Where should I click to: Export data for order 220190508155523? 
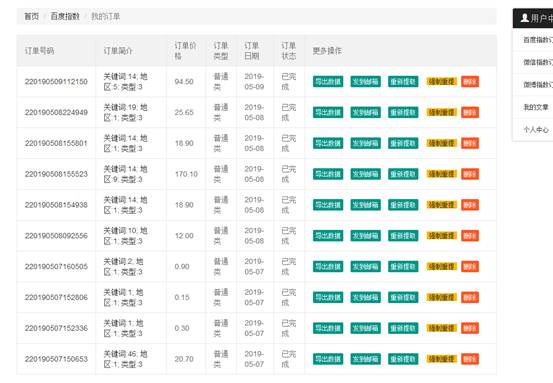(x=328, y=174)
